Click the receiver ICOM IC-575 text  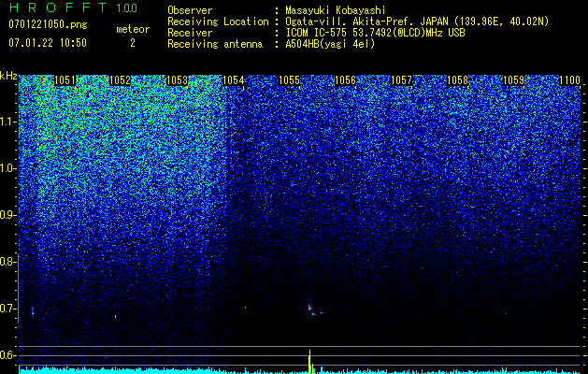tap(317, 33)
